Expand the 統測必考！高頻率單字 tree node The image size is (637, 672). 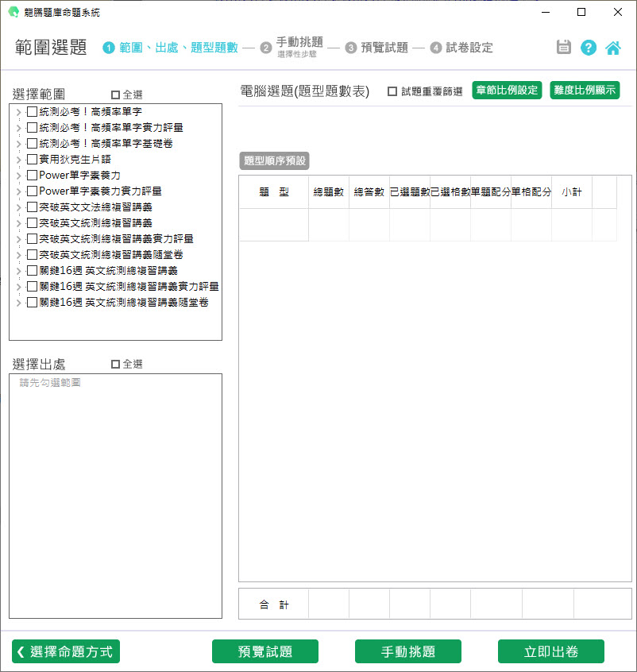[x=18, y=112]
